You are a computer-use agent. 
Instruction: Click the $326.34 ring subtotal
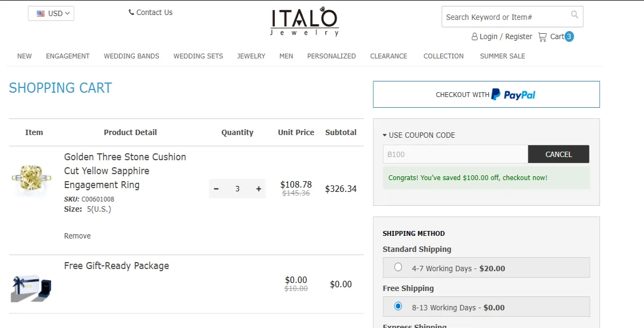[x=341, y=189]
